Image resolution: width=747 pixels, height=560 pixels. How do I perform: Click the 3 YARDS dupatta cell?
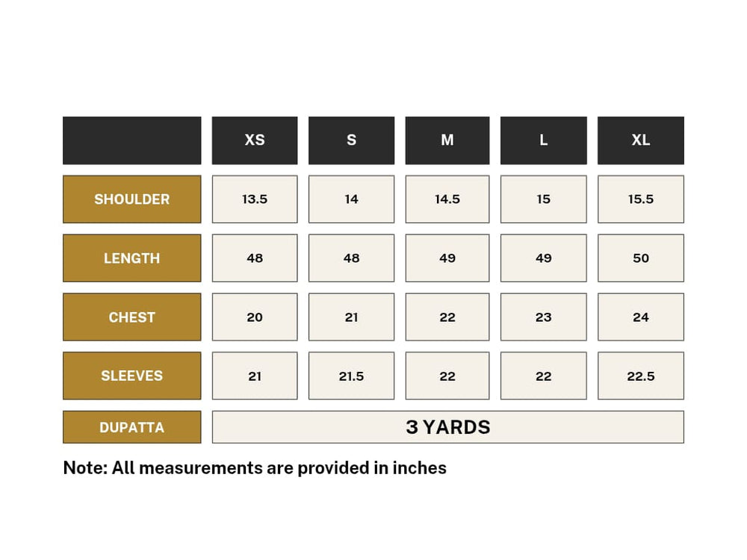pyautogui.click(x=447, y=427)
